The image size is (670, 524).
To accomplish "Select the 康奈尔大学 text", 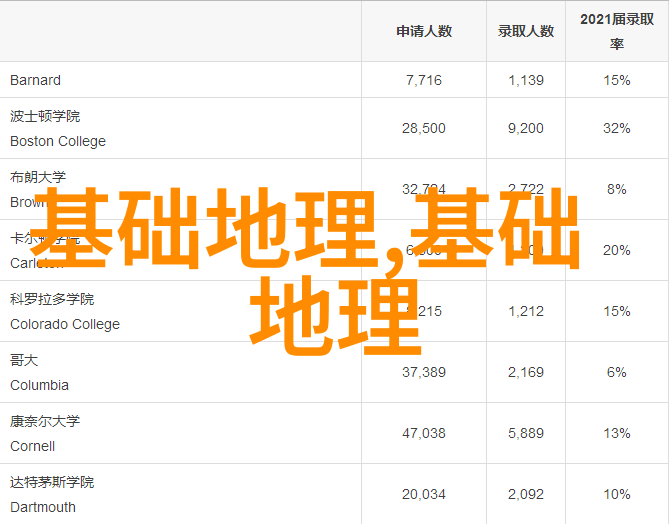I will click(x=45, y=421).
